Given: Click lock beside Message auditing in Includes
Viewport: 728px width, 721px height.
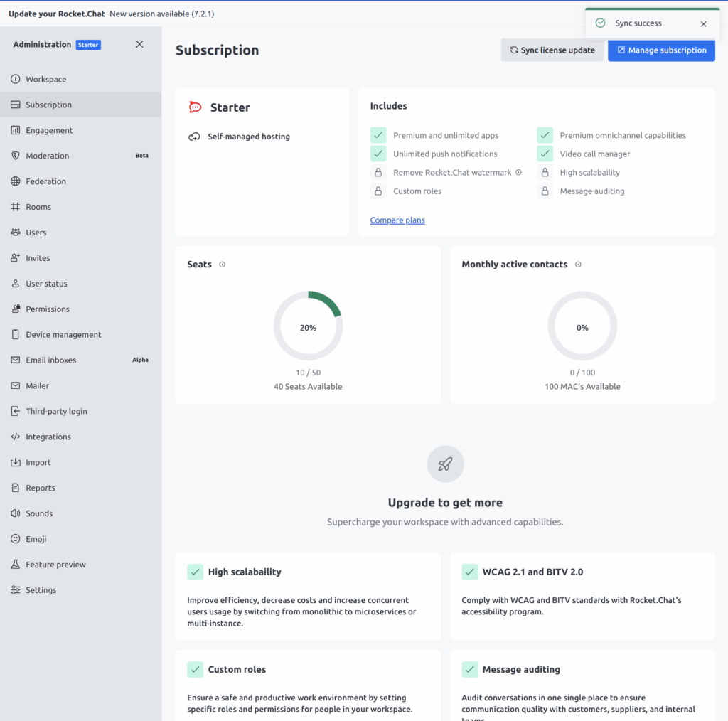Looking at the screenshot, I should tap(545, 191).
